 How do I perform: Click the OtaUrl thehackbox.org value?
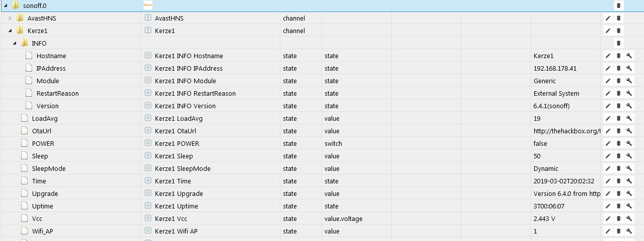(566, 131)
